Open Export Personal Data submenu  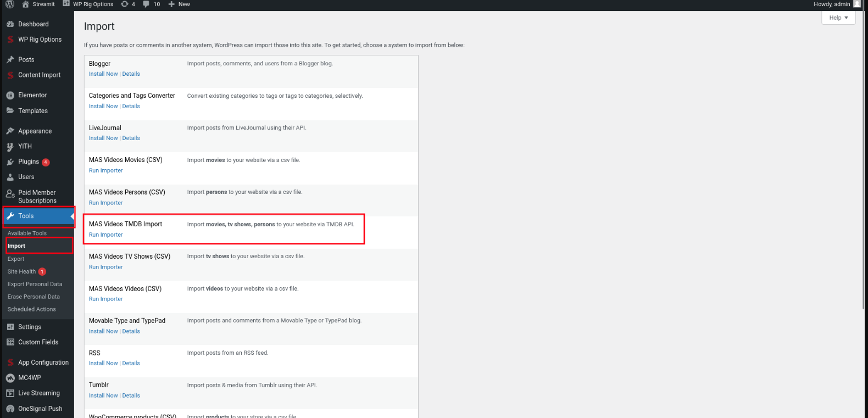tap(35, 284)
